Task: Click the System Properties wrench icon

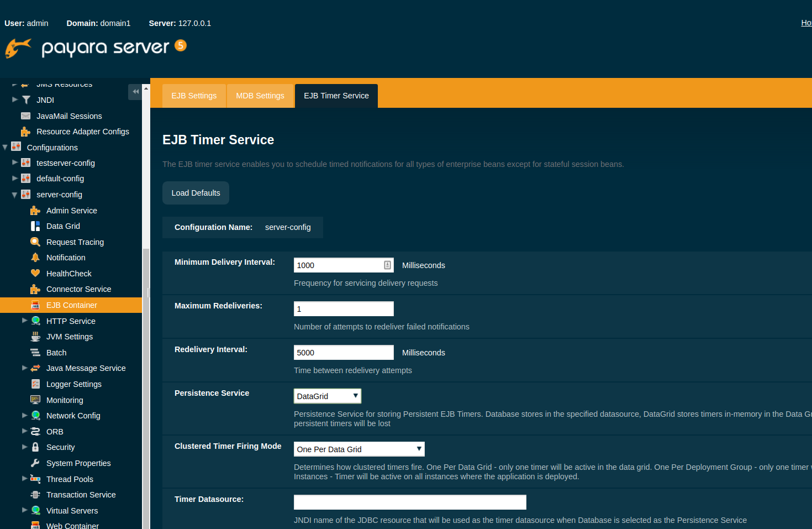Action: click(x=35, y=463)
